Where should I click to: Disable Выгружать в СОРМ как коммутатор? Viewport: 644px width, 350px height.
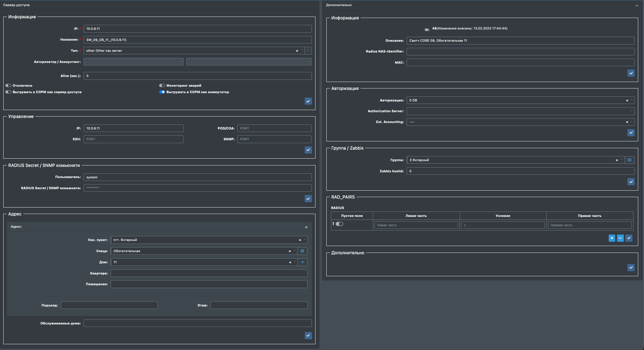[162, 92]
